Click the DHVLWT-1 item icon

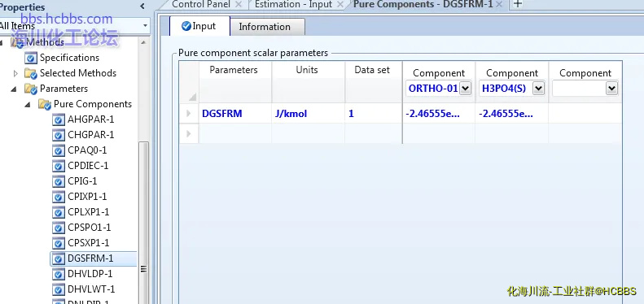(59, 289)
